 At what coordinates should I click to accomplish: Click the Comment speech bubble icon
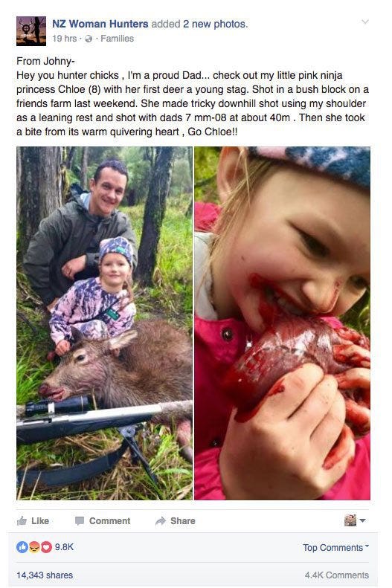(x=79, y=521)
